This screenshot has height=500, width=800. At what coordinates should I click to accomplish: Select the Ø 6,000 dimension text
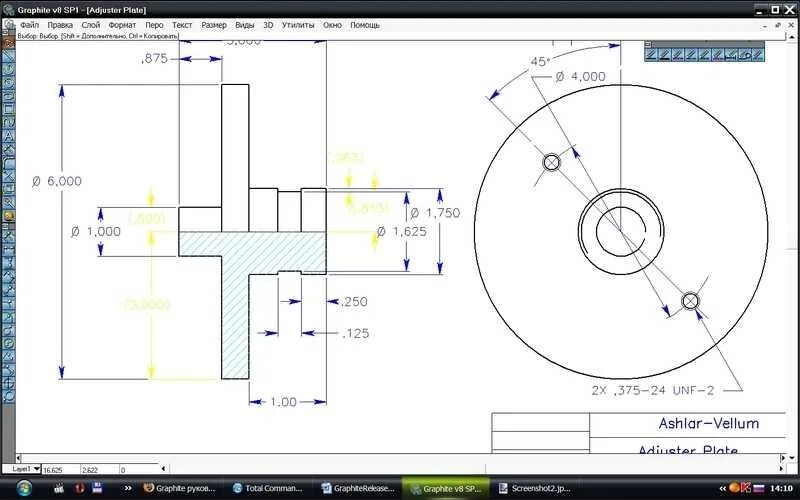click(x=57, y=181)
